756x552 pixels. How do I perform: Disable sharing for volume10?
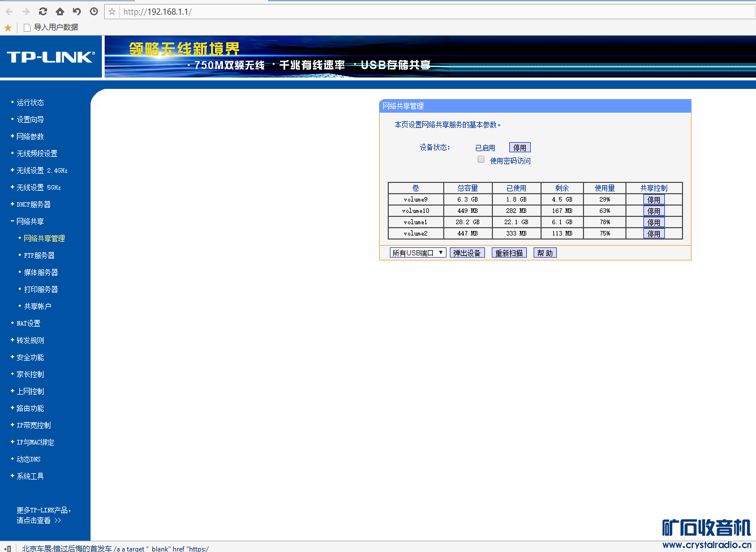[x=654, y=211]
